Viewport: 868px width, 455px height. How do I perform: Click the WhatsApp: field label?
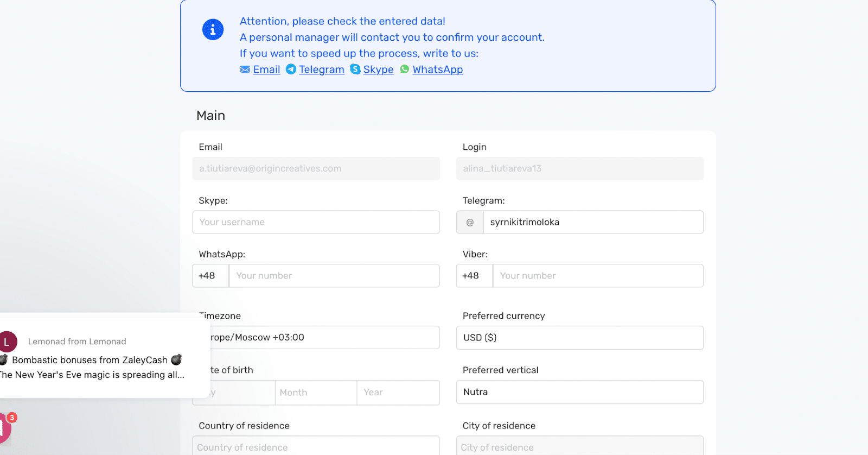pyautogui.click(x=222, y=254)
